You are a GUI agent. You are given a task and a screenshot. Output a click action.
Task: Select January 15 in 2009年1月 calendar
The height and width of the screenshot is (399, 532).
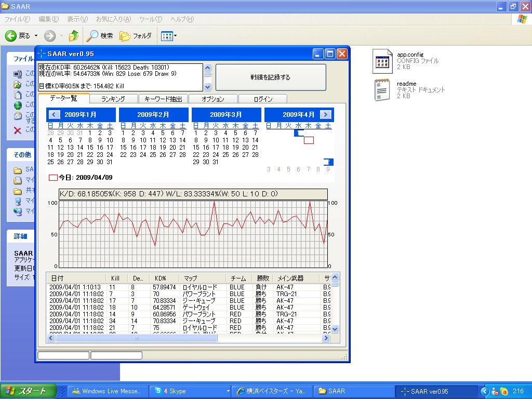point(90,147)
